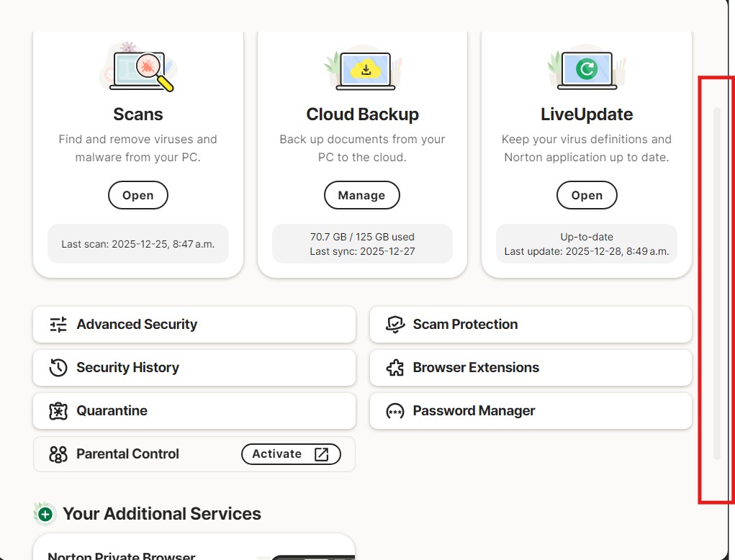Screen dimensions: 735x560
Task: Click the Password Manager dots icon
Action: (395, 411)
